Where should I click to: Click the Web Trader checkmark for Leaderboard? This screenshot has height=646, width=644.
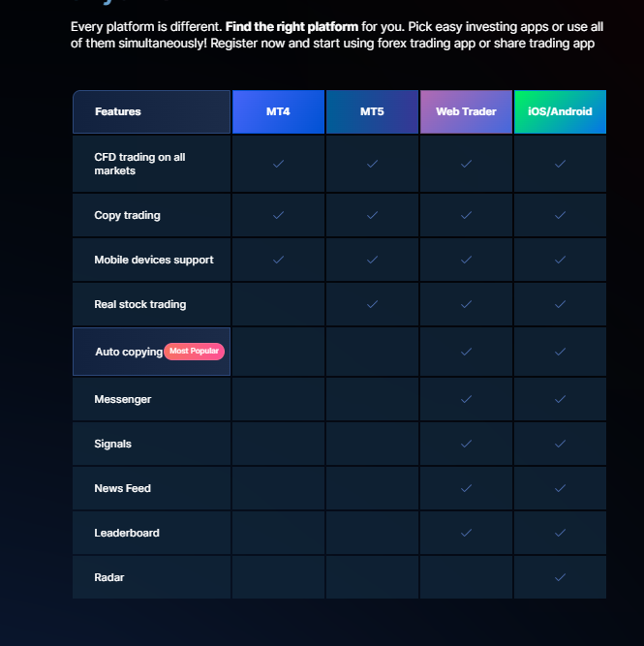coord(466,533)
